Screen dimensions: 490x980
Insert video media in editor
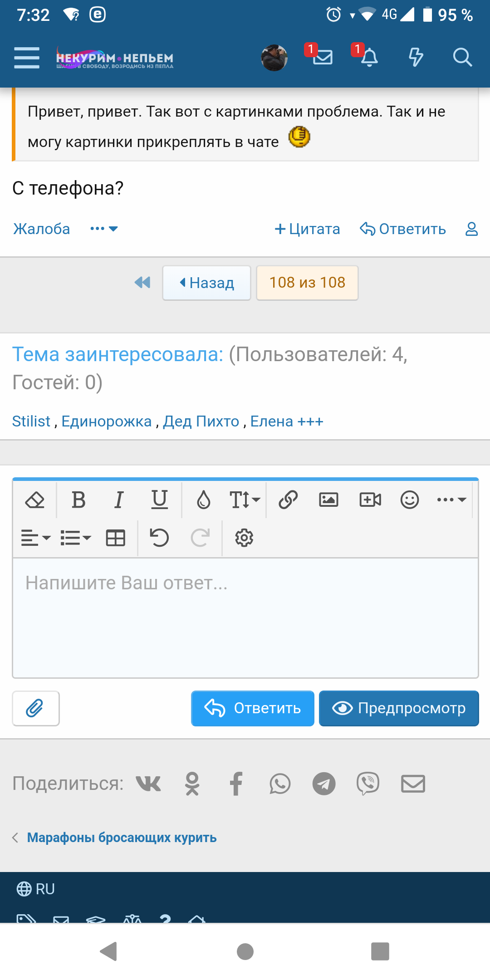tap(370, 500)
